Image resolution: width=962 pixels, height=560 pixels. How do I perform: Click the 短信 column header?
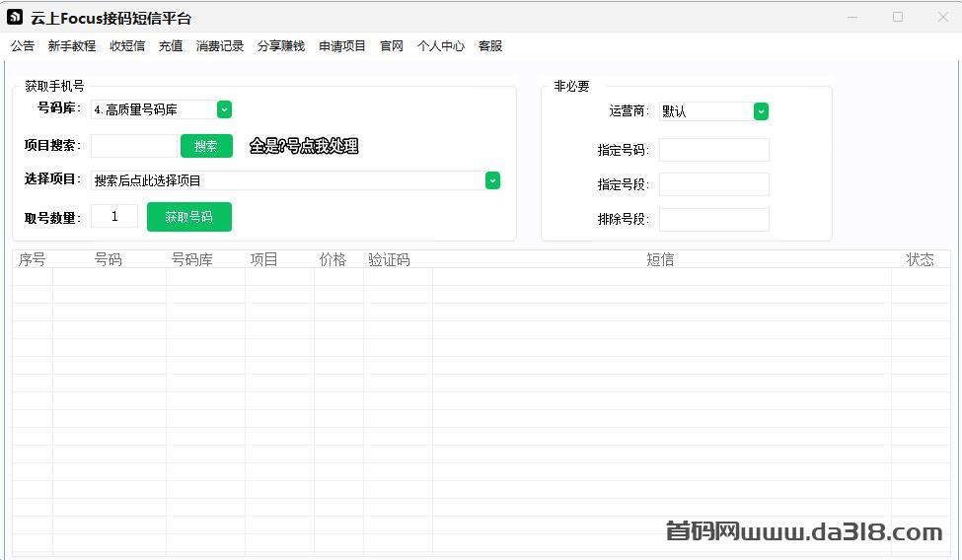point(661,259)
